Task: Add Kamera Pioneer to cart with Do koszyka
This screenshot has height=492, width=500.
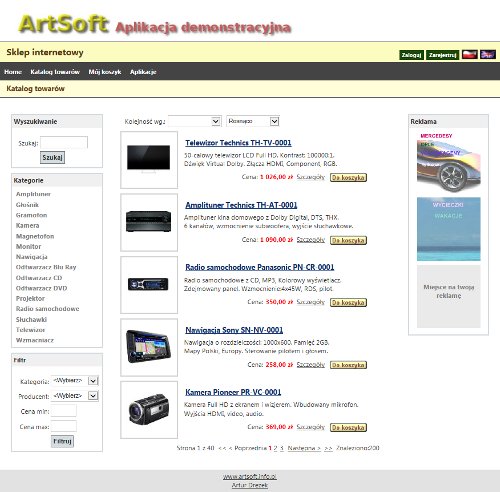Action: click(348, 427)
